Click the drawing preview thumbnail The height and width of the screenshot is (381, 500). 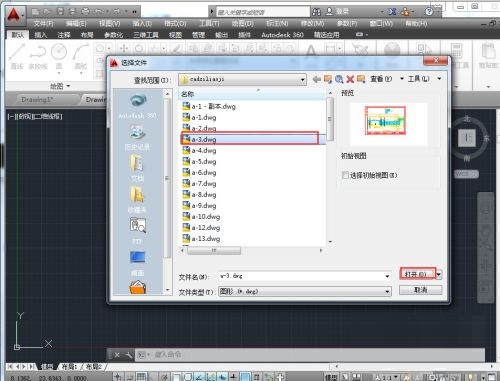point(385,120)
